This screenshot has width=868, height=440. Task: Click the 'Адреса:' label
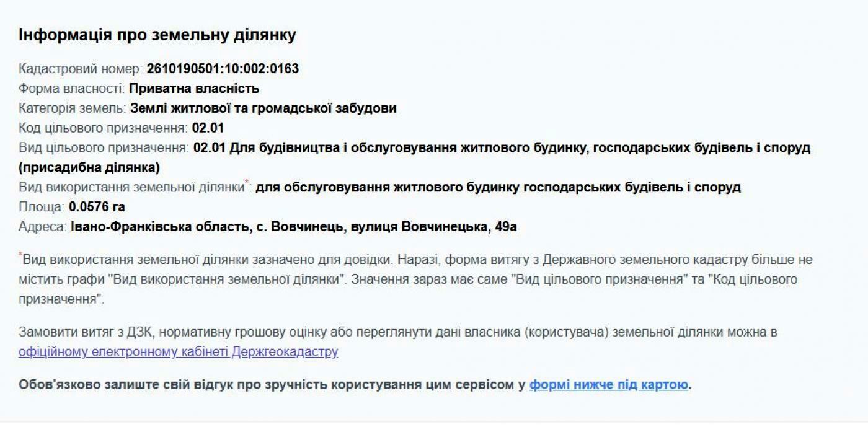coord(42,227)
